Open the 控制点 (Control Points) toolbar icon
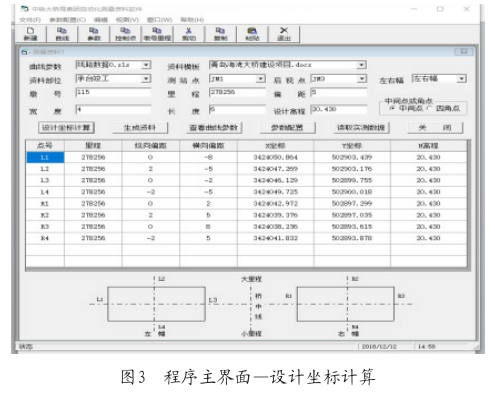Viewport: 495px width, 395px height. 125,34
